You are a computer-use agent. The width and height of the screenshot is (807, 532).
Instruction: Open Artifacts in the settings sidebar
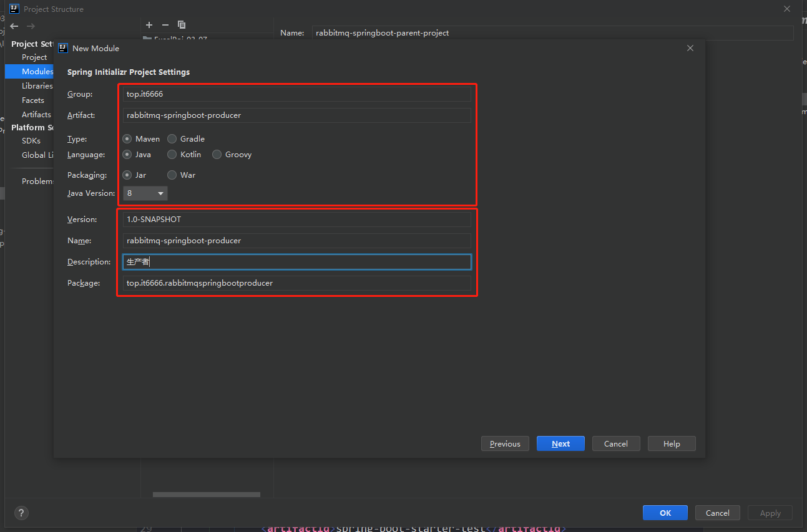coord(36,115)
